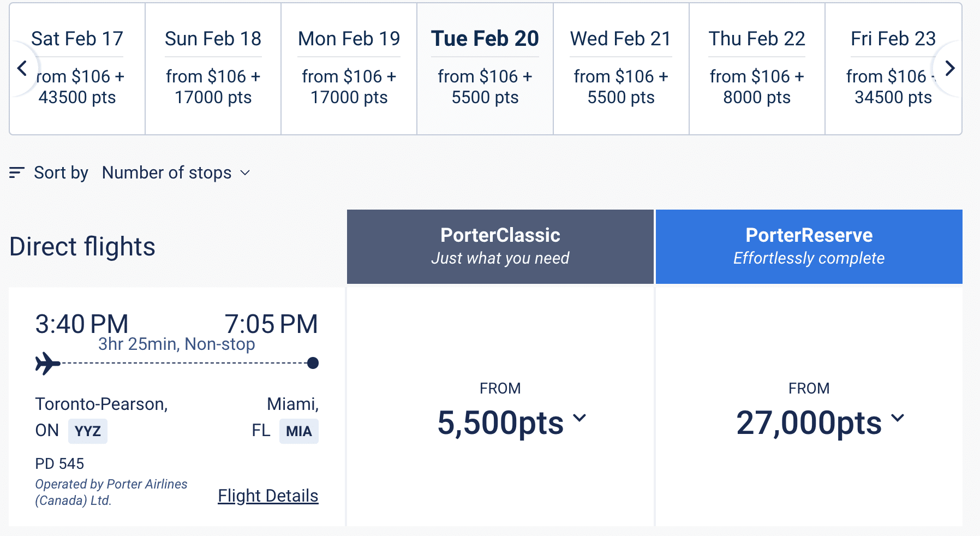Click the airplane departure icon
Viewport: 980px width, 536px height.
47,364
